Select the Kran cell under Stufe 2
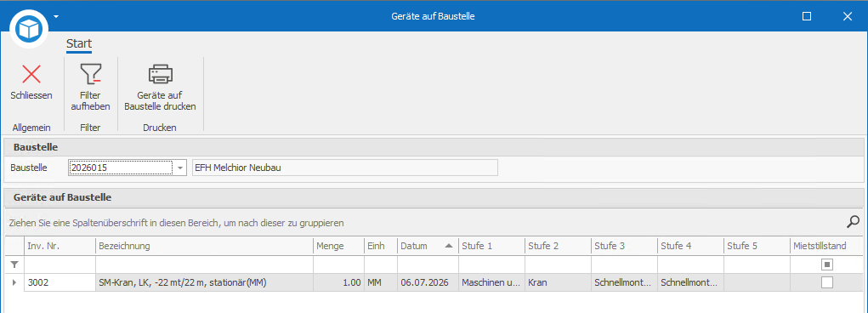The image size is (868, 313). pos(558,282)
